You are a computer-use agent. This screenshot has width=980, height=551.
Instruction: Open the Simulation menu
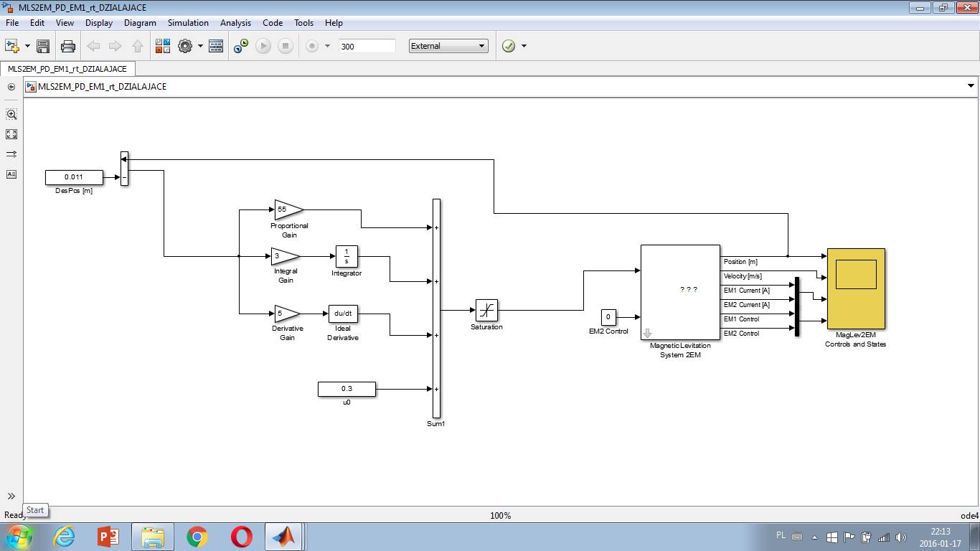(x=188, y=23)
